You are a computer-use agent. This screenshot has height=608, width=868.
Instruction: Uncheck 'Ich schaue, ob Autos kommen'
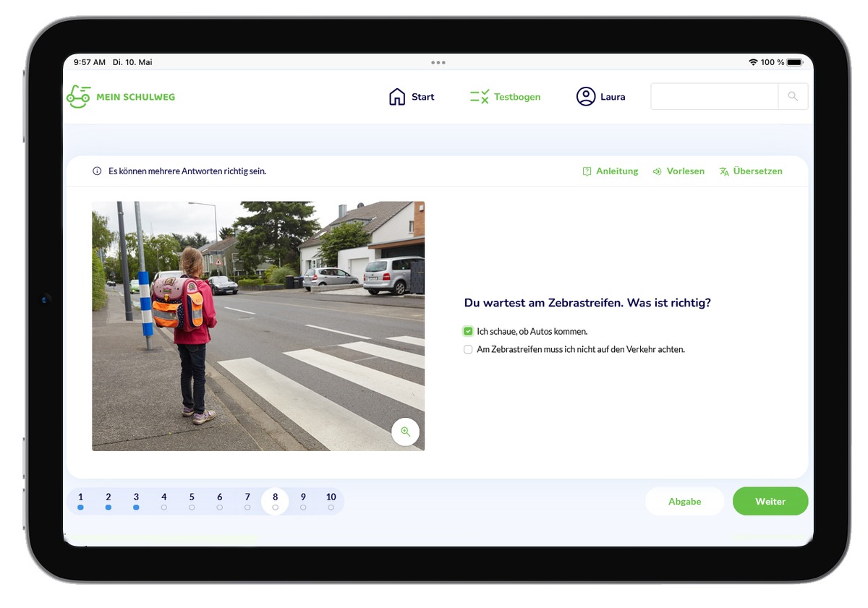pos(469,331)
